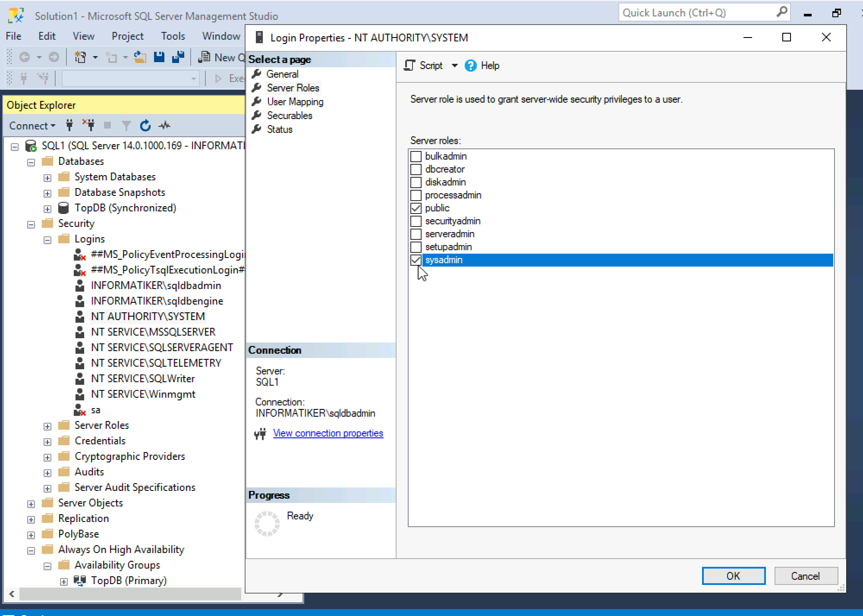The width and height of the screenshot is (863, 616).
Task: Check the processadmin server role
Action: tap(416, 195)
